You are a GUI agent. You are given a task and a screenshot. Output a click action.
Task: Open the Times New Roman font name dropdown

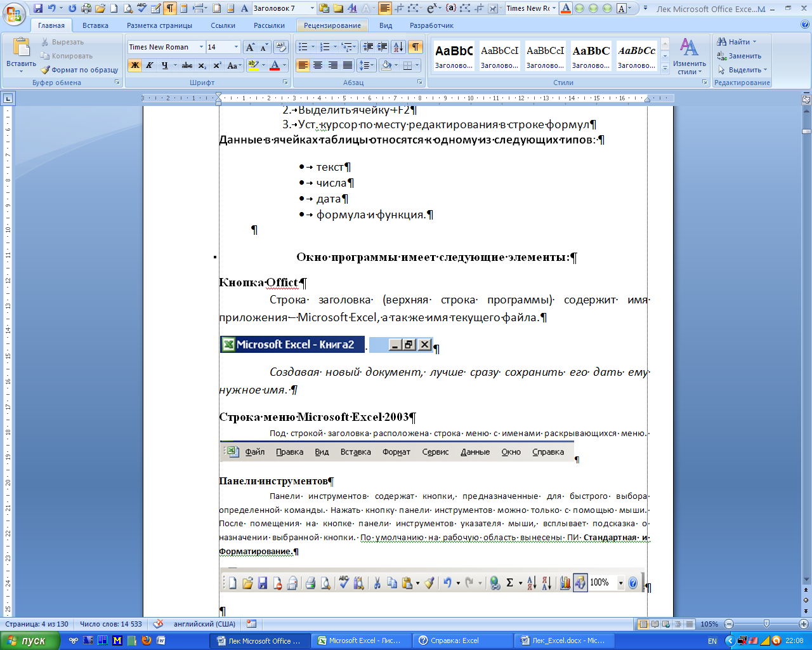pyautogui.click(x=201, y=47)
